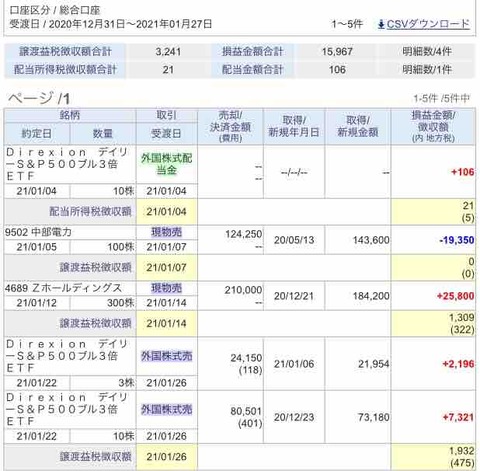Select the 21,954 acquisition amount
Viewport: 480px width, 471px height.
pyautogui.click(x=374, y=364)
